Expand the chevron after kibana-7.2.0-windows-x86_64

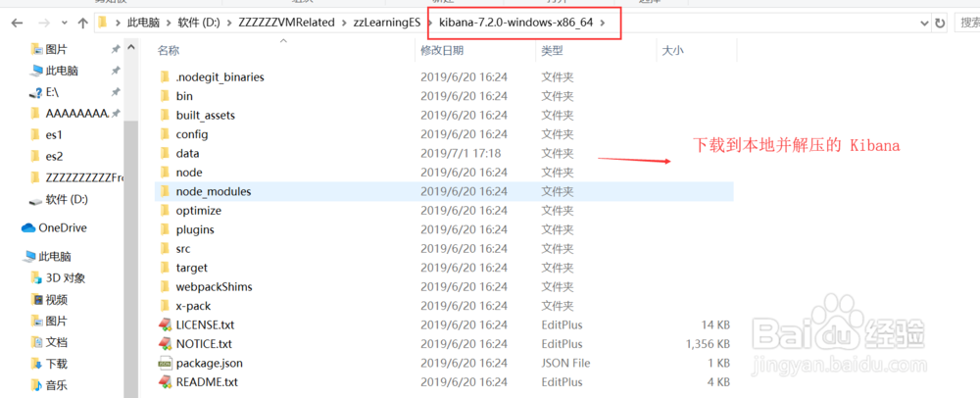[603, 24]
